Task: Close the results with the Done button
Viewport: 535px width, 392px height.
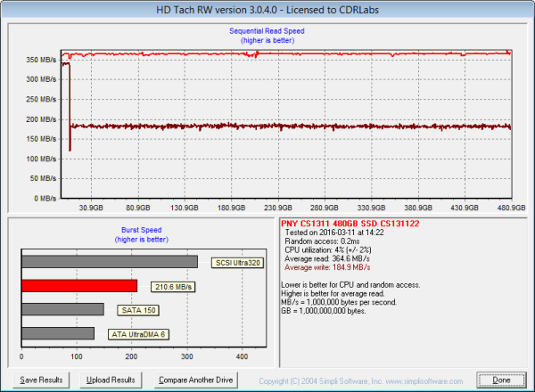Action: [501, 380]
